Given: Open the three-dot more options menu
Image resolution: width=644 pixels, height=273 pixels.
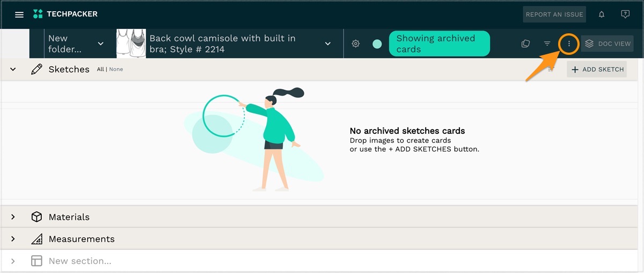Looking at the screenshot, I should (x=569, y=44).
